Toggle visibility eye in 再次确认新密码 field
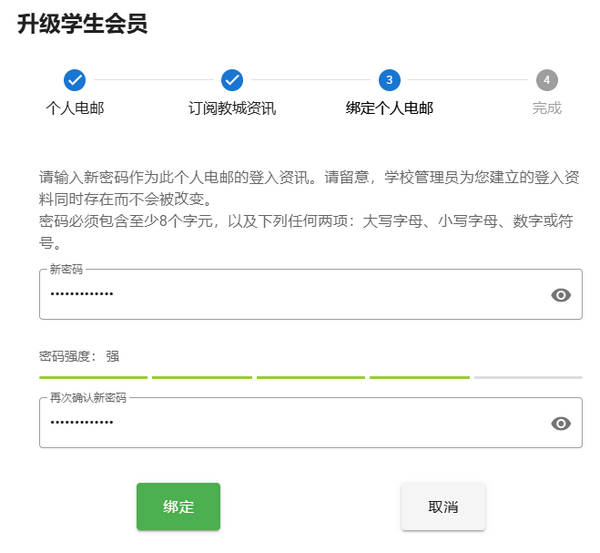This screenshot has width=600, height=553. pos(561,424)
